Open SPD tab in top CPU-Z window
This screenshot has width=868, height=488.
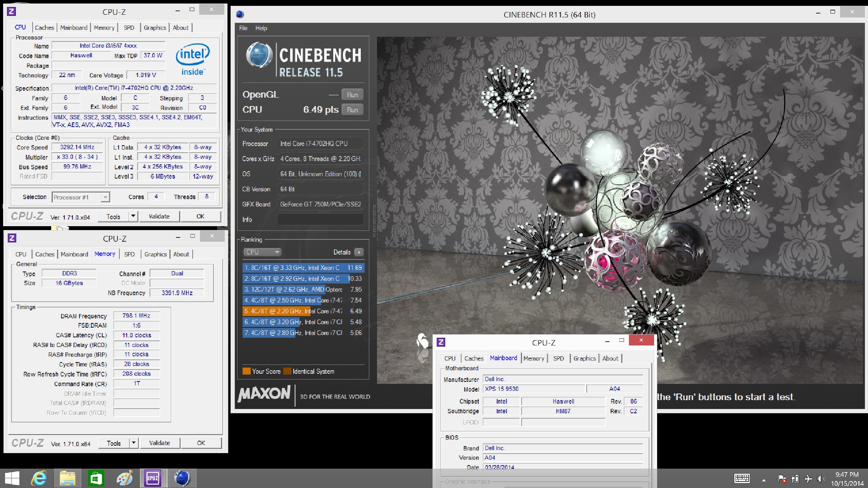coord(129,27)
